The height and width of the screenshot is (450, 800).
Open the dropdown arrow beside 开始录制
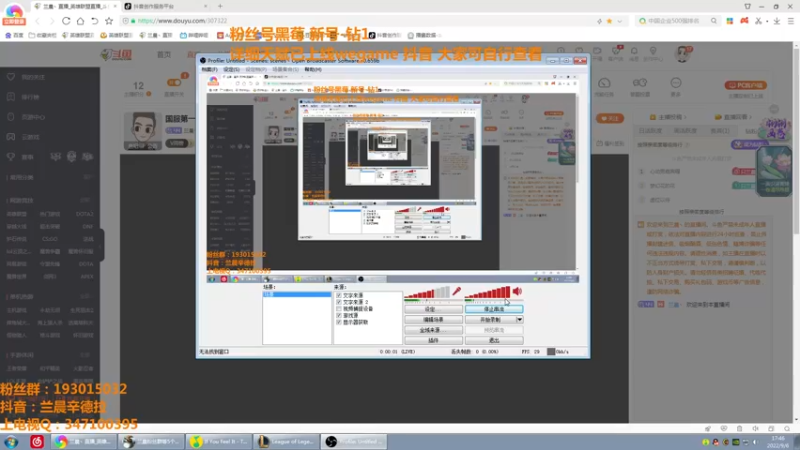[519, 319]
